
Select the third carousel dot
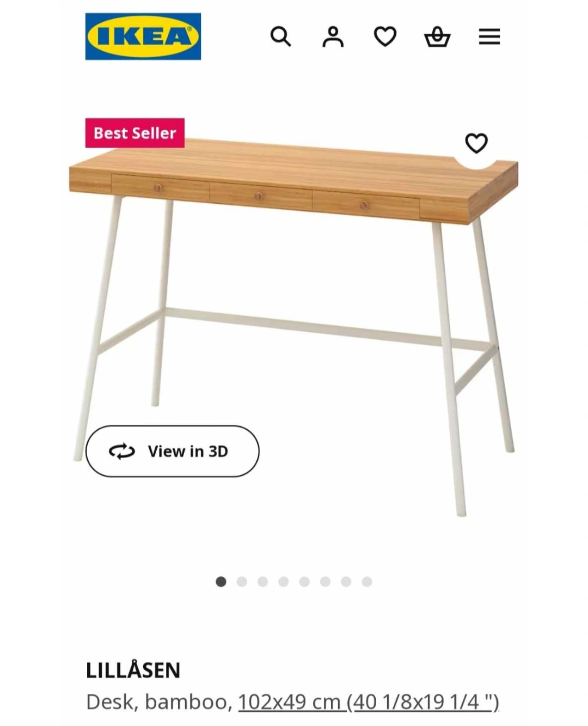point(262,582)
